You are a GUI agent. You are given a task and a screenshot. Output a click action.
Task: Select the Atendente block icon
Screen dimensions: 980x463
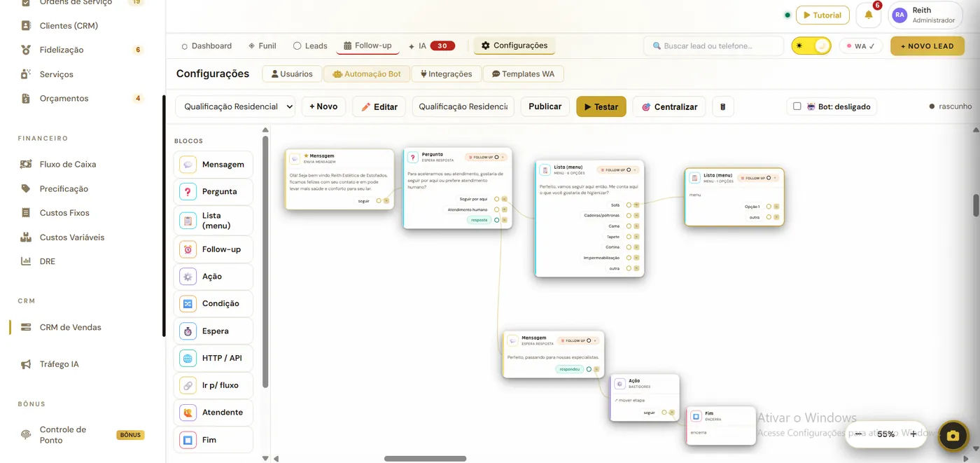click(x=188, y=413)
